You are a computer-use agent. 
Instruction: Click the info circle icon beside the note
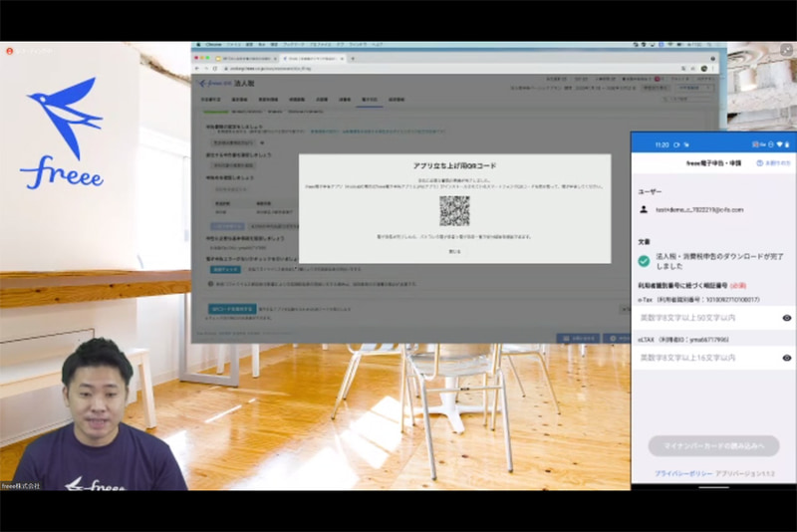(210, 284)
